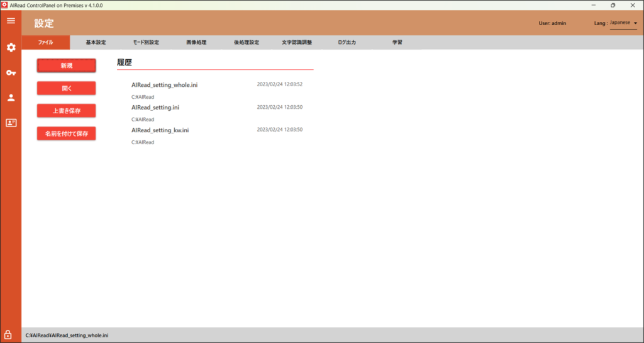Screen dimensions: 644x343
Task: Open the 画像処理 tab
Action: (x=196, y=42)
